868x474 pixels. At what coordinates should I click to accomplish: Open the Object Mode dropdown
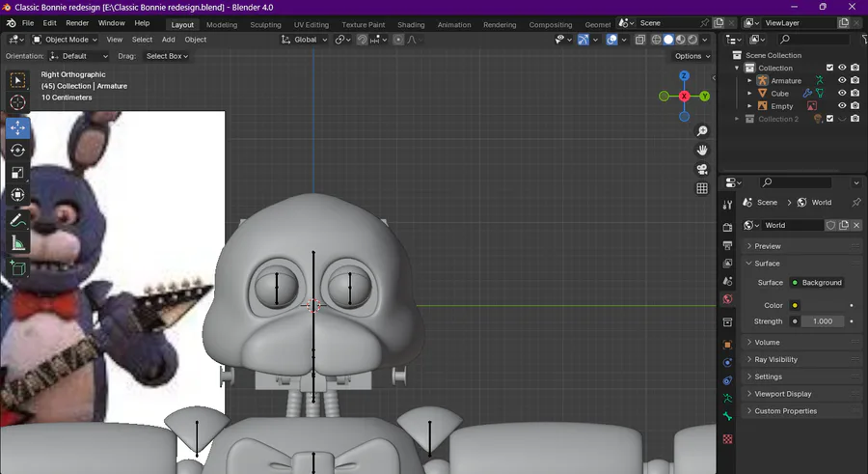click(x=65, y=40)
